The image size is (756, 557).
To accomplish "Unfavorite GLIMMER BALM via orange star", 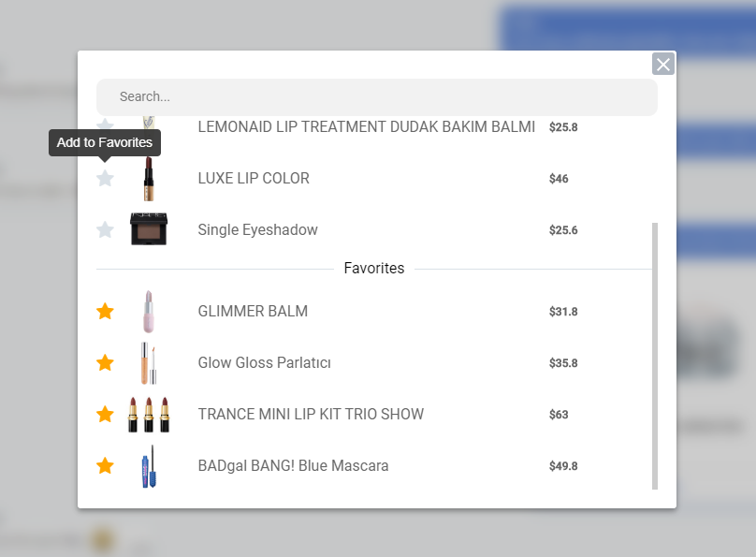I will coord(105,311).
